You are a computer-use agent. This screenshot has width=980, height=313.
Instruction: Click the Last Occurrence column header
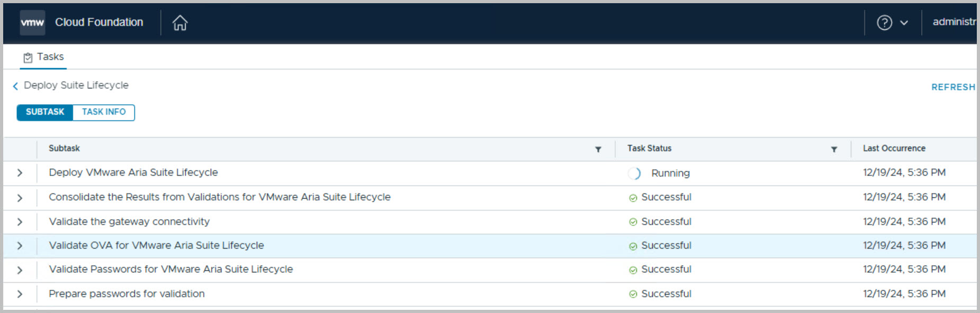(x=894, y=149)
